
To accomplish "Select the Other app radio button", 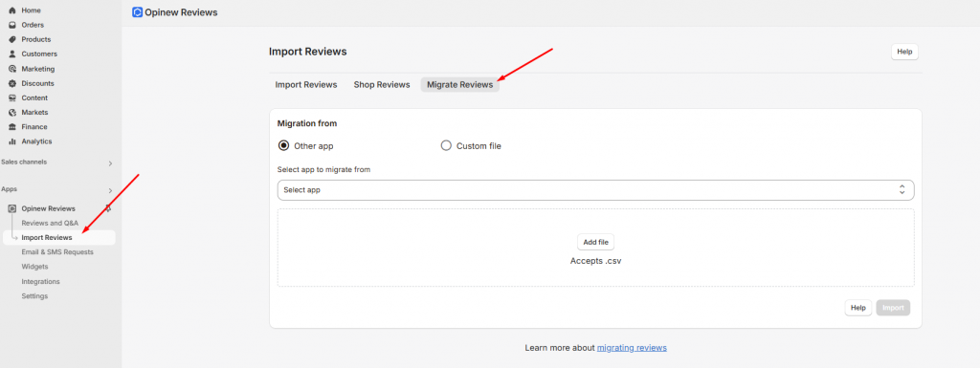I will click(283, 146).
